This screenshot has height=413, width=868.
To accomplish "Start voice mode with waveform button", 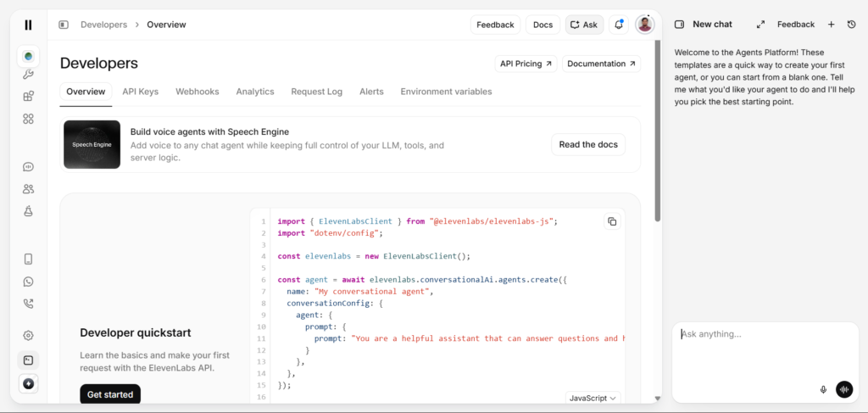I will pos(844,389).
